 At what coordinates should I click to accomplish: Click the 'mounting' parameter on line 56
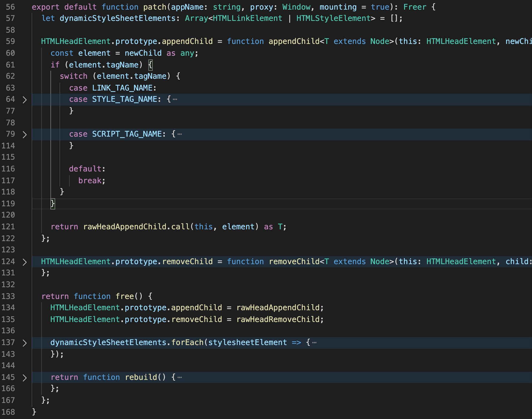pos(338,7)
